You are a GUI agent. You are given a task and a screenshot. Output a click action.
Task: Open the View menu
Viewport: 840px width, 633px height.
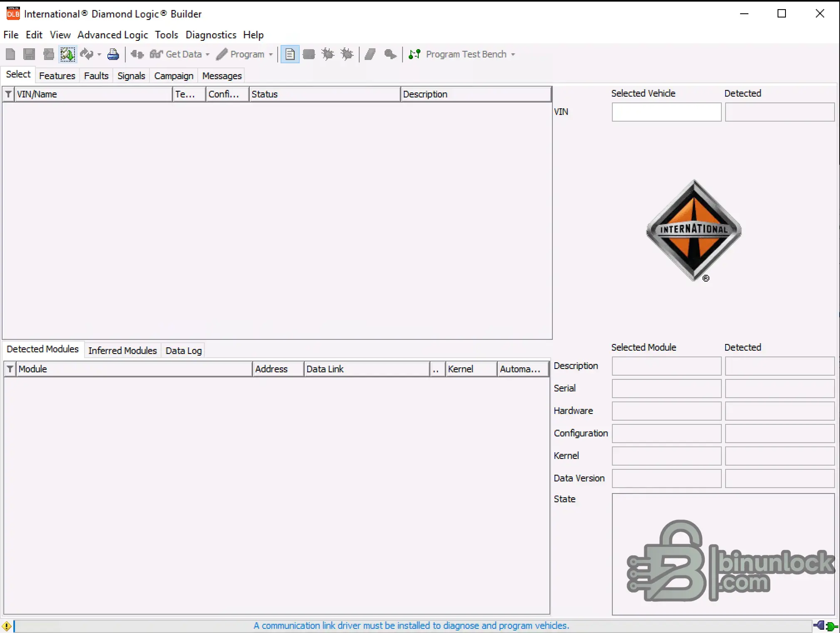[x=60, y=35]
